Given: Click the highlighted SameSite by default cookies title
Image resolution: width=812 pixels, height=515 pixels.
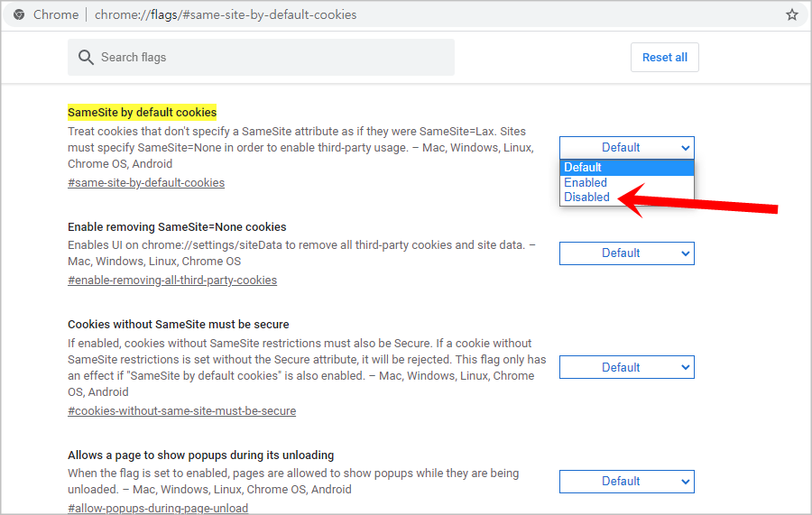Looking at the screenshot, I should pos(142,113).
